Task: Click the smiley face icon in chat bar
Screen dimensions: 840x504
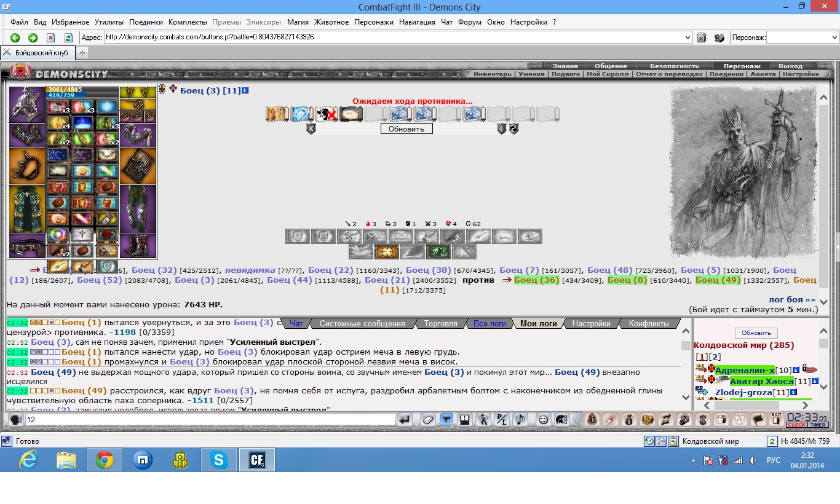Action: 543,420
